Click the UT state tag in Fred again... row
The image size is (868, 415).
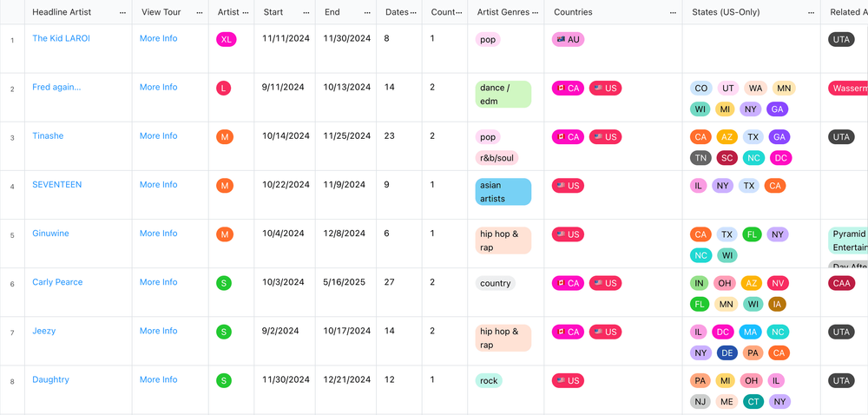coord(728,88)
